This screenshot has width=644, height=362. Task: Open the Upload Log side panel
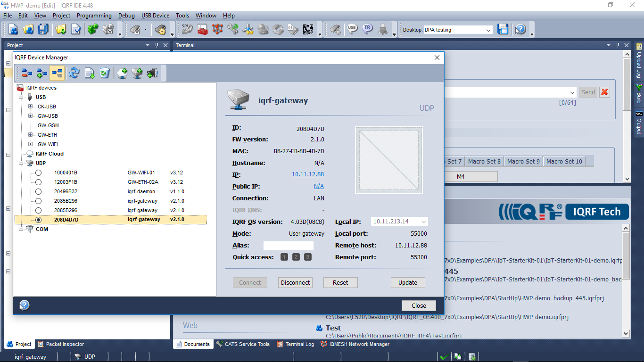click(639, 61)
